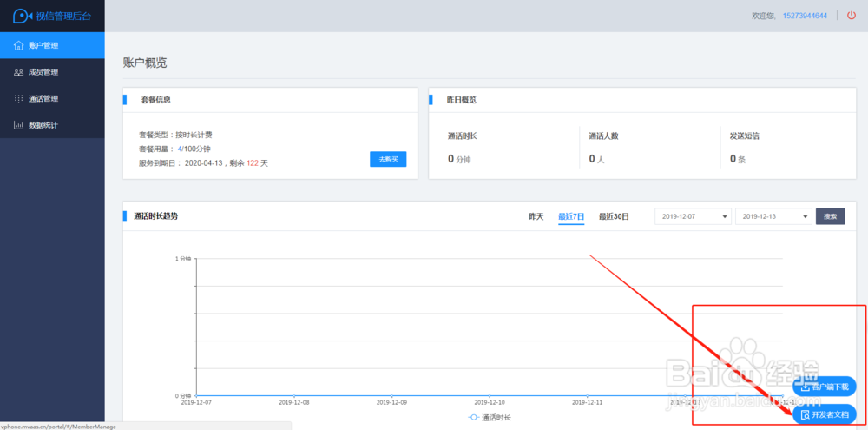Click the 去购买 button
868x430 pixels.
(388, 159)
